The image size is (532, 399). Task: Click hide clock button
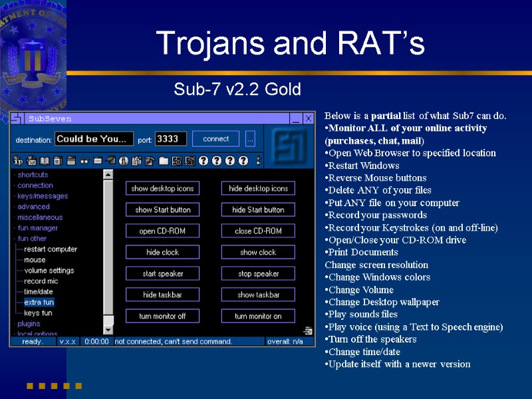pos(162,252)
